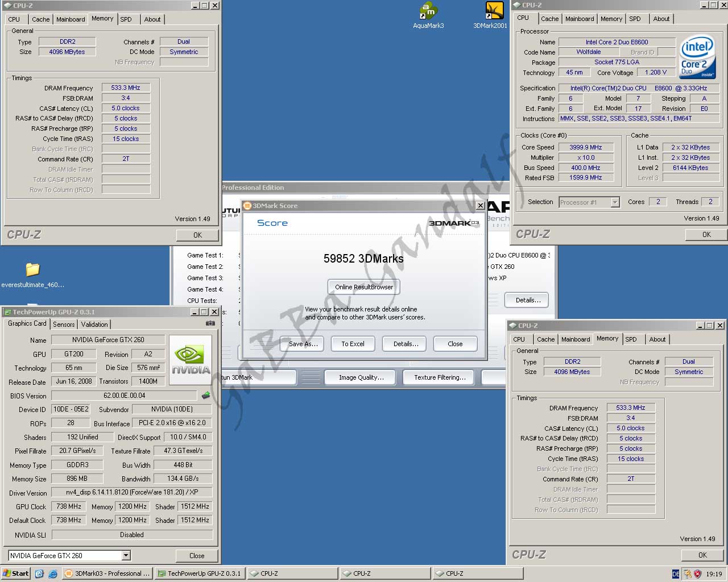Click the taskbar clock showing 19:19

pyautogui.click(x=714, y=574)
